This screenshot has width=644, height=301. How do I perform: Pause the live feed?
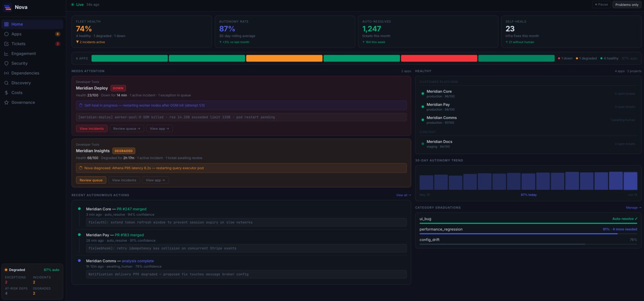tap(601, 4)
